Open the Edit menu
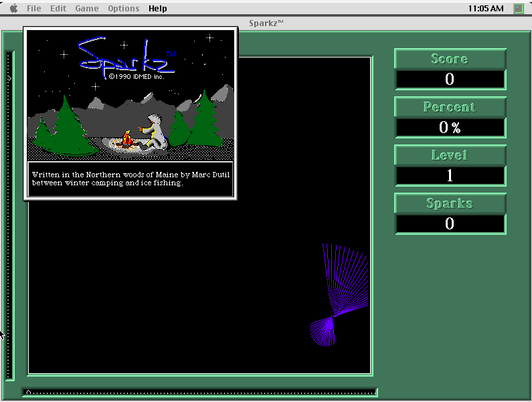This screenshot has height=402, width=532. point(58,9)
